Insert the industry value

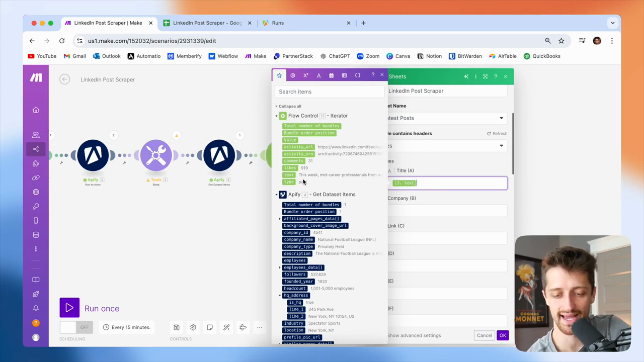[294, 323]
